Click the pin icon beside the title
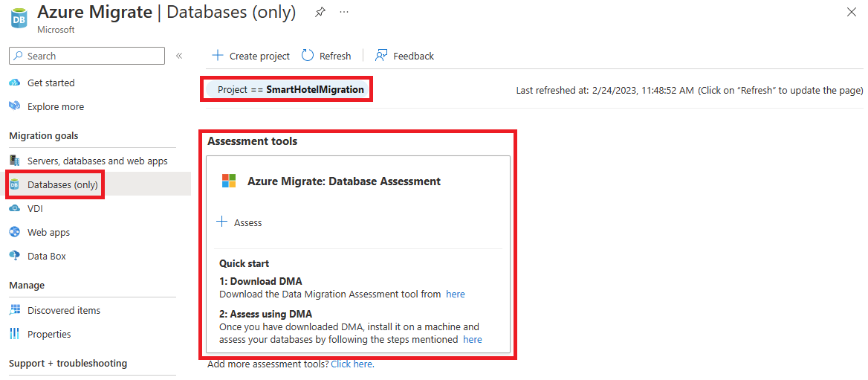Image resolution: width=868 pixels, height=380 pixels. click(x=320, y=12)
